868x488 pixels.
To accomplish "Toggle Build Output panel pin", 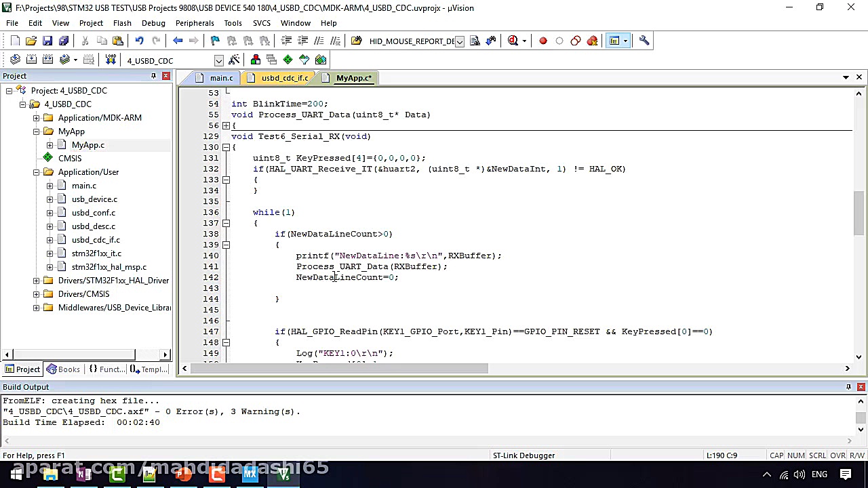I will tap(848, 387).
